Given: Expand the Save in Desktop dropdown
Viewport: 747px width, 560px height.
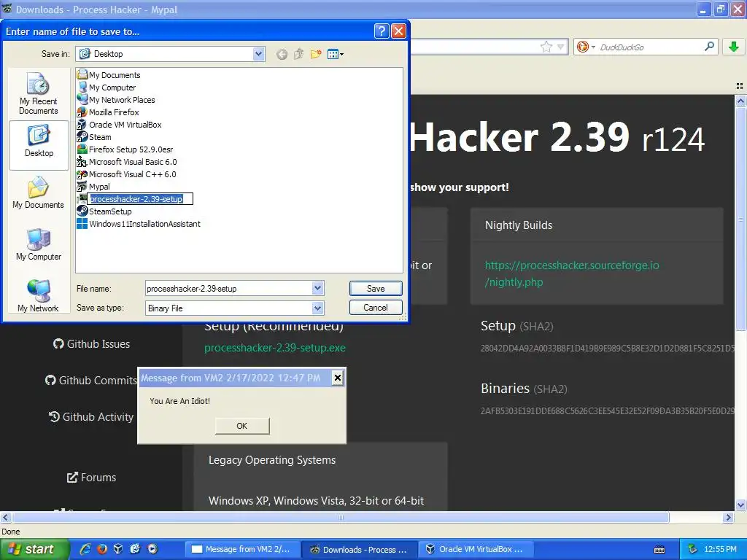Looking at the screenshot, I should (259, 54).
